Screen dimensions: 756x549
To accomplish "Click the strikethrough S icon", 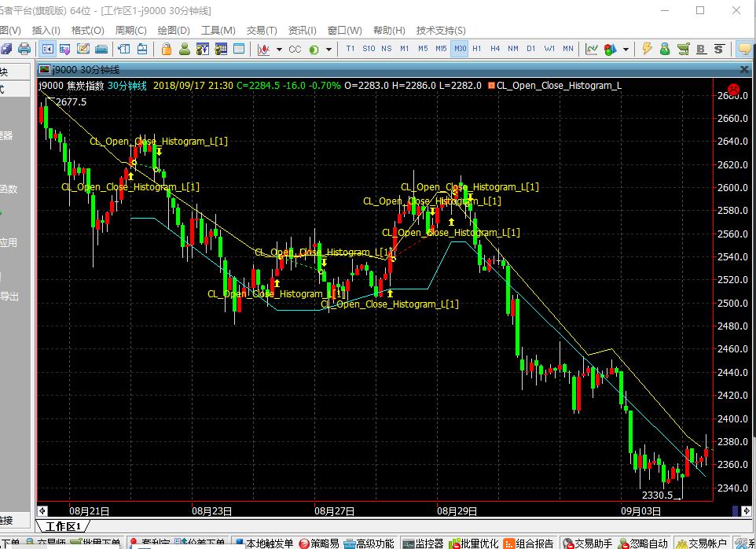I will click(719, 49).
